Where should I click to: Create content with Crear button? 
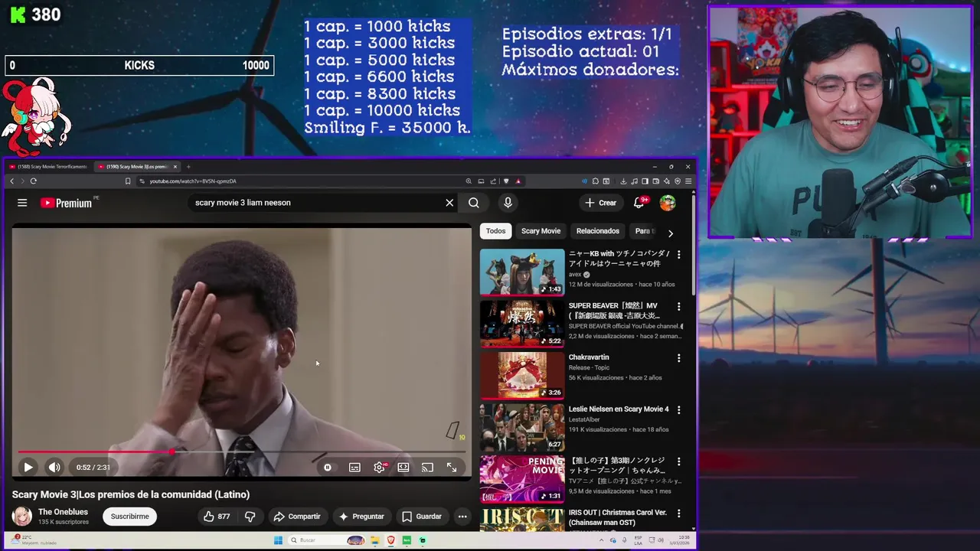[601, 203]
